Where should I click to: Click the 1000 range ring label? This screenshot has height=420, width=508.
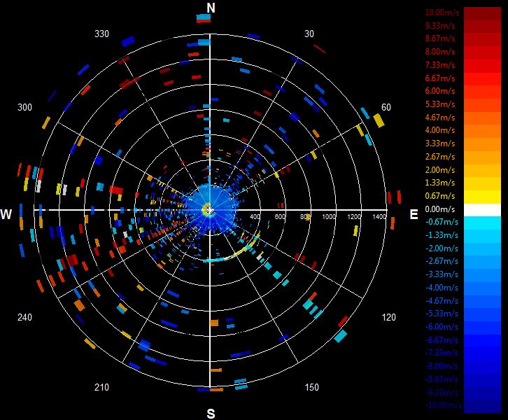[x=328, y=216]
